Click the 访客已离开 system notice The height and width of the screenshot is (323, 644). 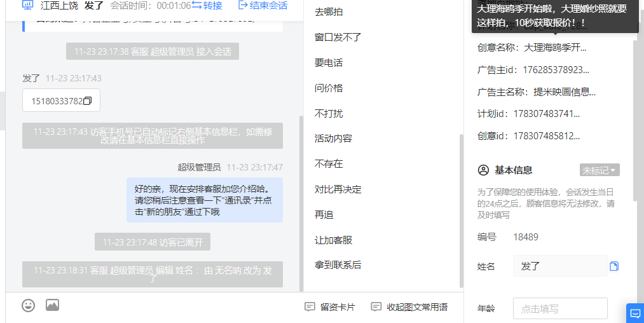(153, 242)
